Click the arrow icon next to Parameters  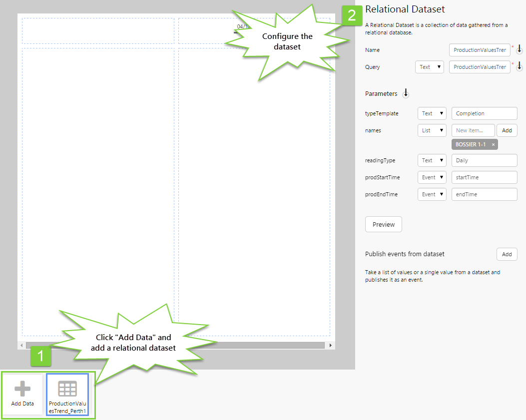point(406,93)
